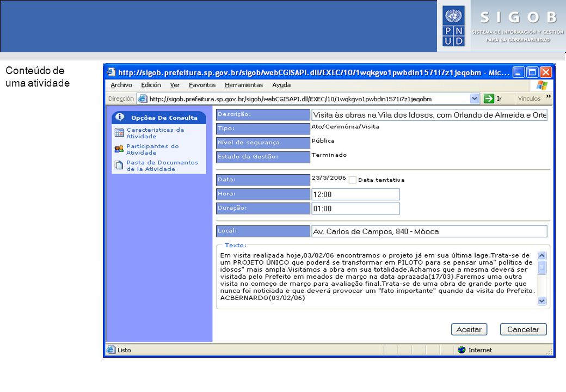Click the people icon beside Participantes
Viewport: 566px width, 392px height.
pos(119,149)
